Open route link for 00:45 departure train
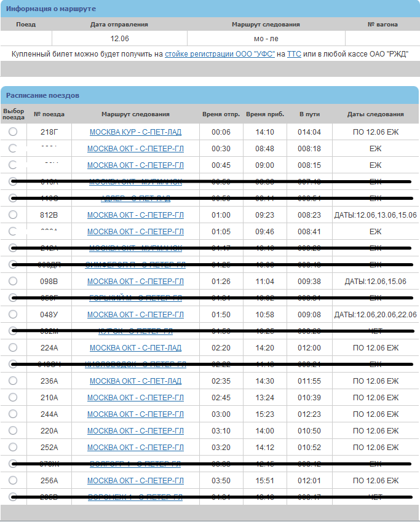The height and width of the screenshot is (522, 420). [x=135, y=165]
